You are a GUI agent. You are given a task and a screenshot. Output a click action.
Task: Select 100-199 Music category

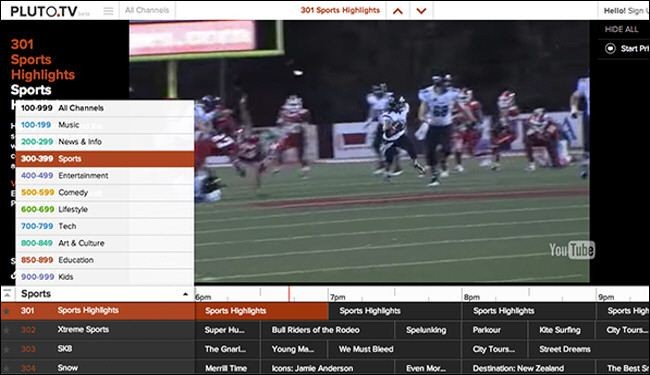tap(105, 125)
